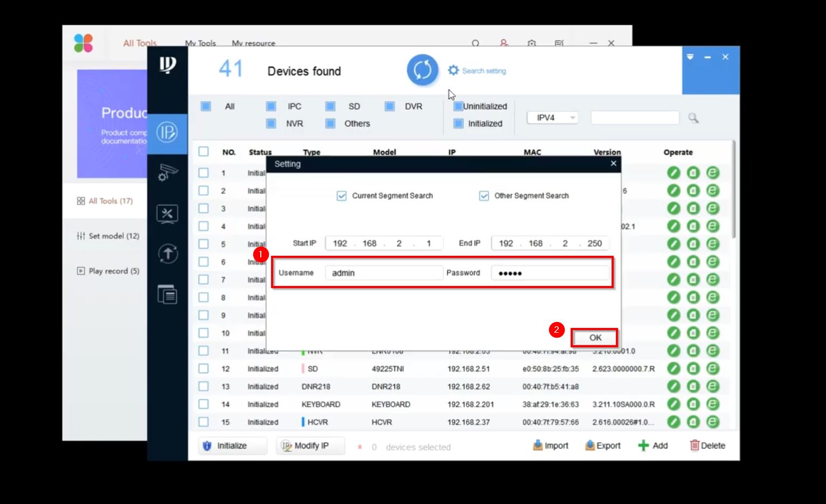Open the details icon for device 6
Viewport: 826px width, 504px height.
click(x=693, y=262)
